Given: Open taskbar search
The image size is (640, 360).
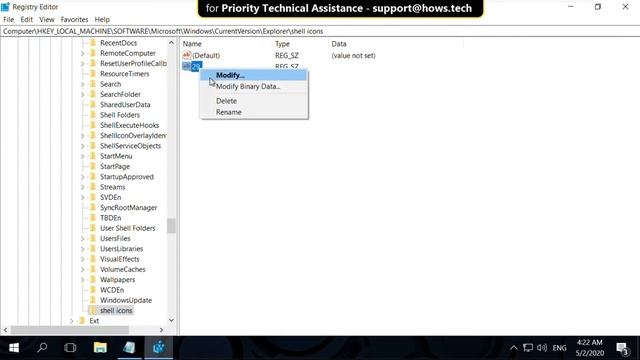Looking at the screenshot, I should click(42, 347).
